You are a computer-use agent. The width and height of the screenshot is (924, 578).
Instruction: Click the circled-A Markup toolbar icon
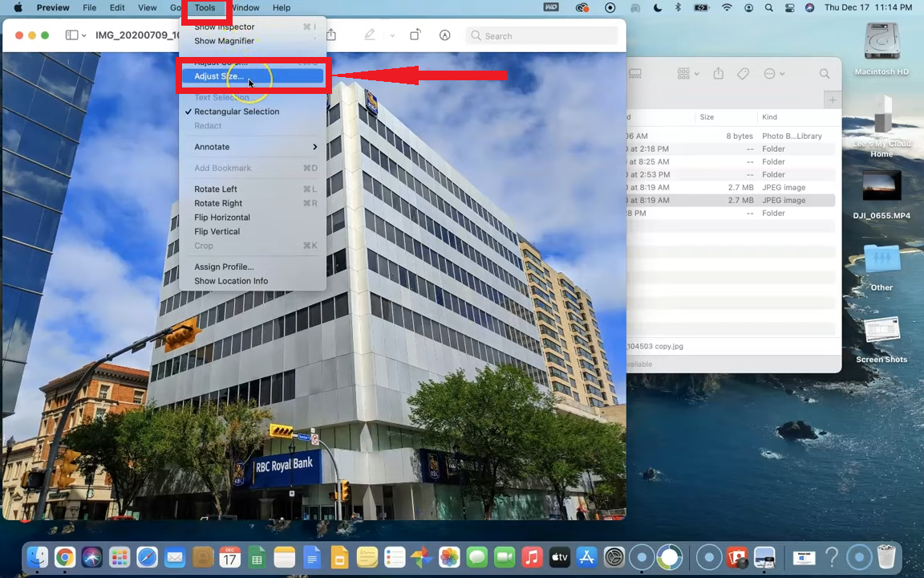(445, 35)
